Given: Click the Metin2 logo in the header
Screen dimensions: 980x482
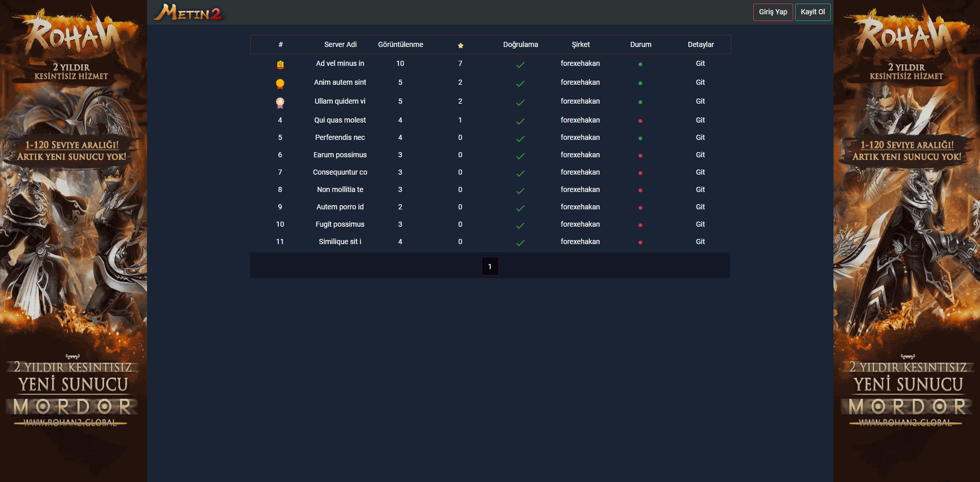Looking at the screenshot, I should (189, 12).
